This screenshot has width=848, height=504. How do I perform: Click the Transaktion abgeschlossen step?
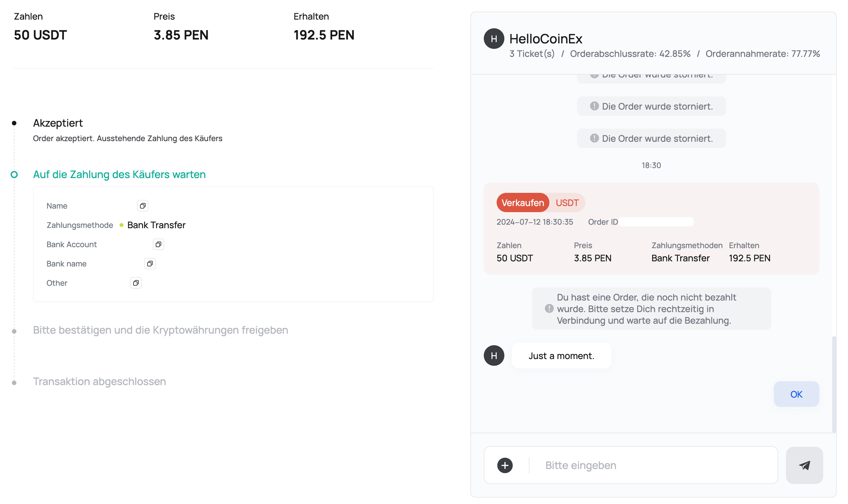point(99,382)
